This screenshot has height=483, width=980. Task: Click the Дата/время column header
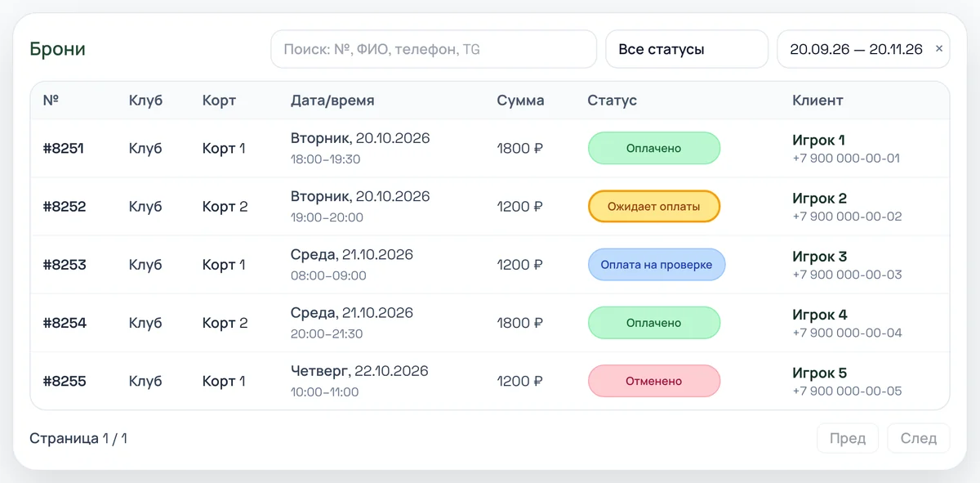point(332,101)
